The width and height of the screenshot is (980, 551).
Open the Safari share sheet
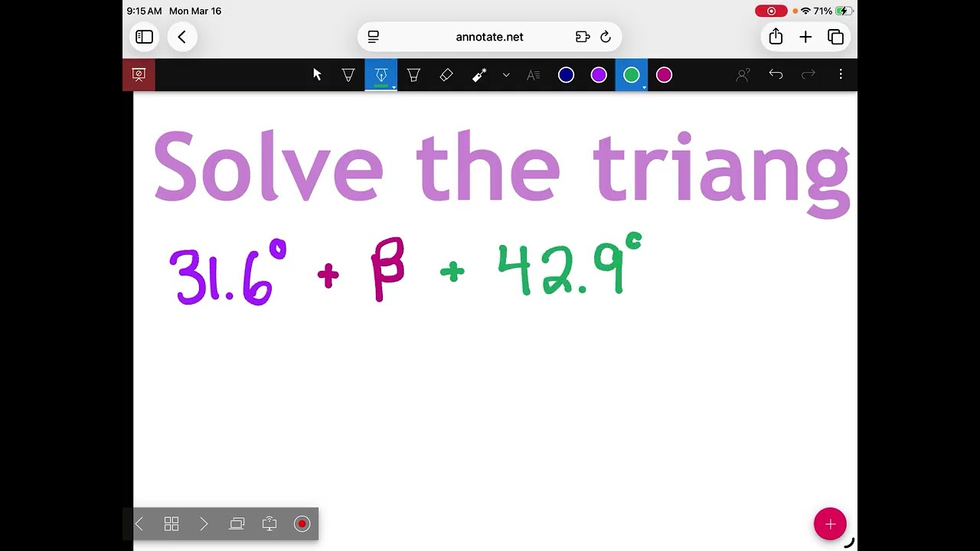tap(776, 36)
